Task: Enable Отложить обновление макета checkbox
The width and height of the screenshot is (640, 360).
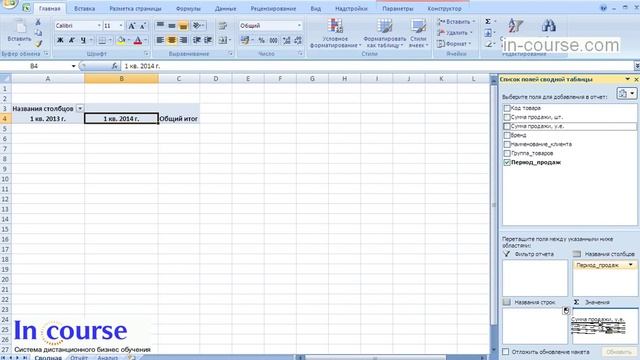Action: [x=506, y=351]
